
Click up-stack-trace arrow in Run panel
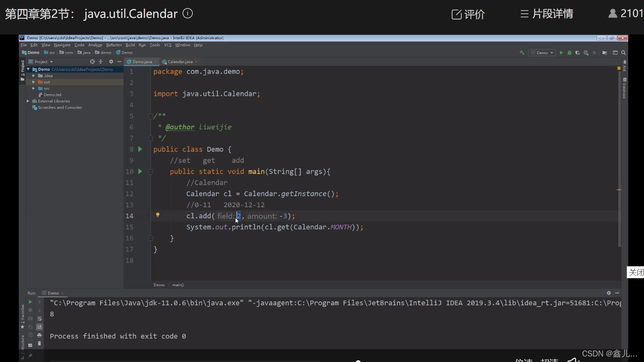click(x=39, y=302)
